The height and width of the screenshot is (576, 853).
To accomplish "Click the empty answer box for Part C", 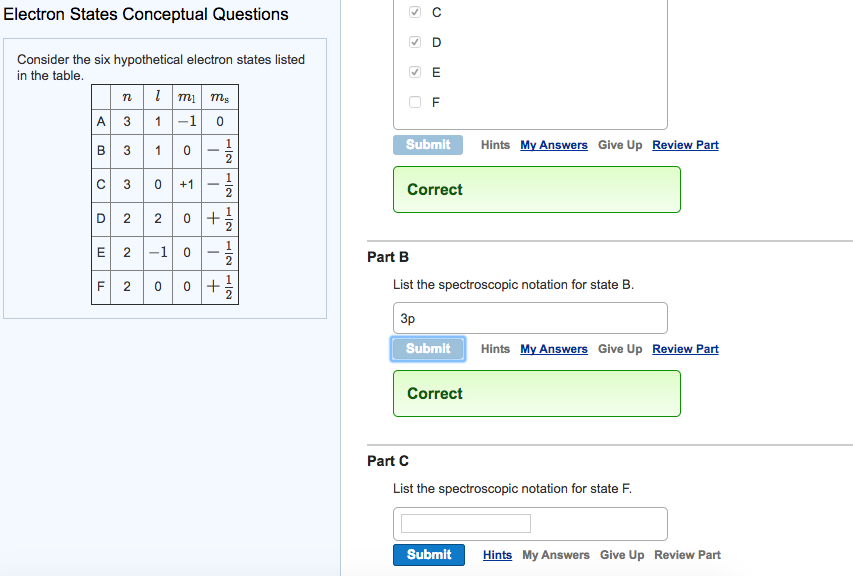I will [464, 522].
